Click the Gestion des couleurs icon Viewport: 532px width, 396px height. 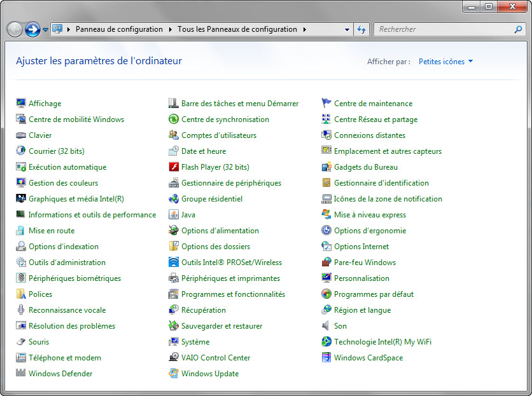pos(21,182)
